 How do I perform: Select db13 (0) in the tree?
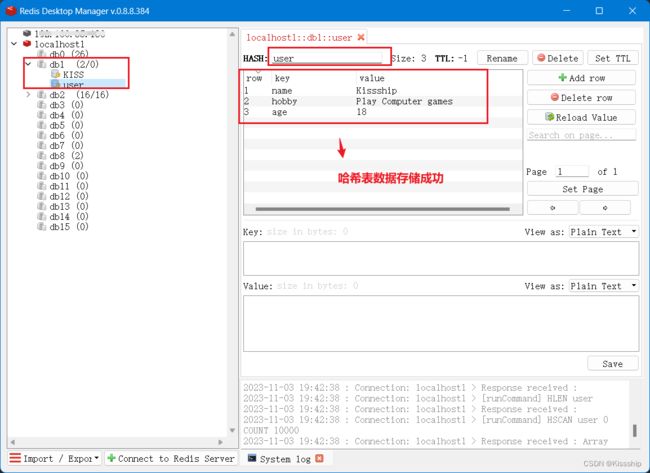click(69, 206)
